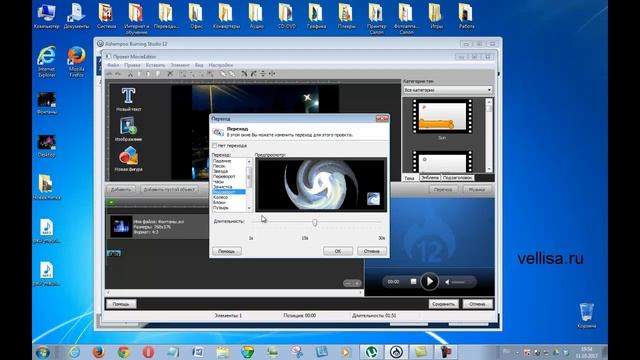Click the Undo toolbar icon
This screenshot has height=360, width=640.
click(x=109, y=74)
